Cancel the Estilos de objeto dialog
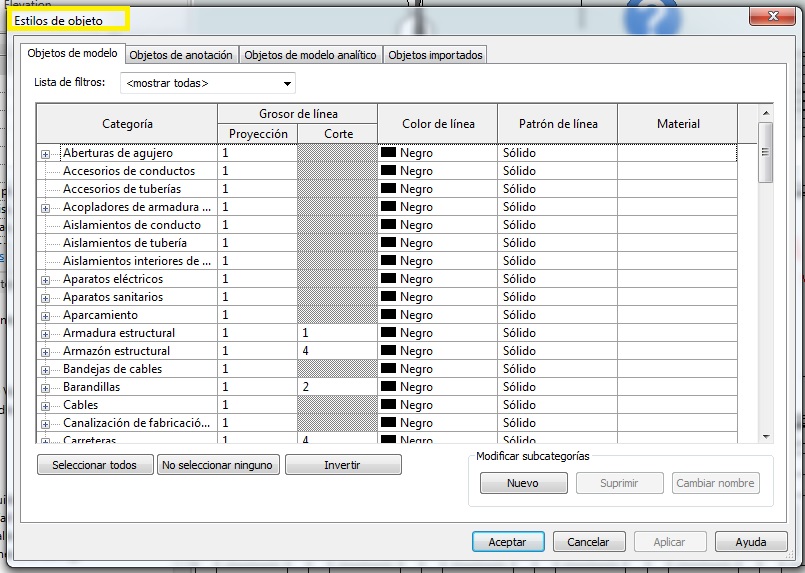This screenshot has width=805, height=573. (x=588, y=542)
